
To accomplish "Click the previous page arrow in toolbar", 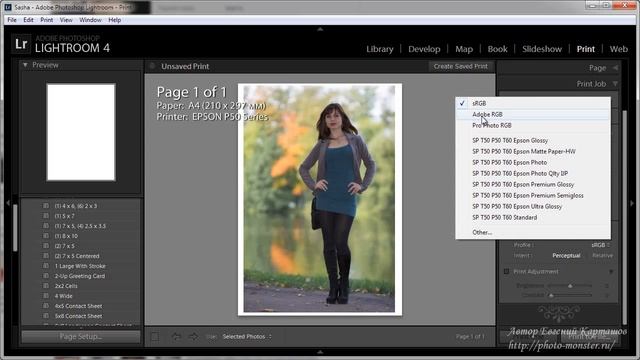I will (x=176, y=337).
